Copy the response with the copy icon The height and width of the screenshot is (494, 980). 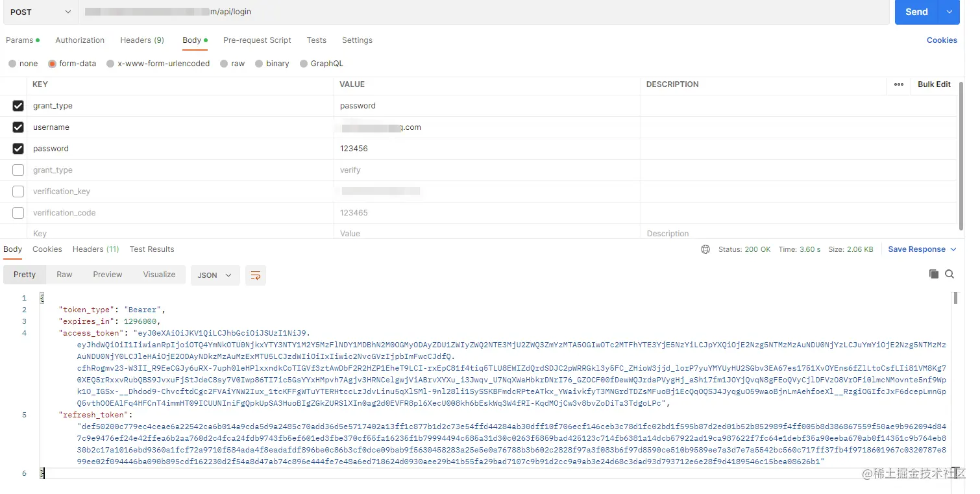[934, 274]
